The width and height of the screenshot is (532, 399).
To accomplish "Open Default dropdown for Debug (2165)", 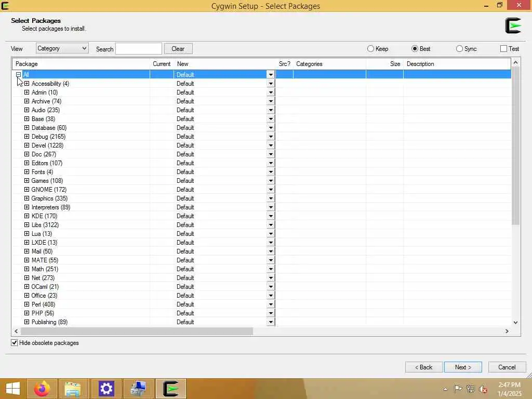I will tap(270, 137).
